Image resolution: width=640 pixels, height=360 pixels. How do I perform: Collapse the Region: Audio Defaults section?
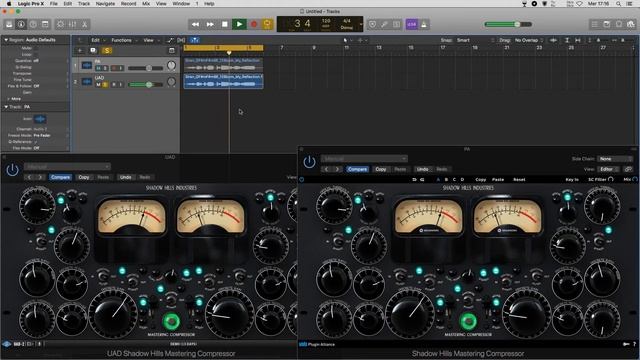(x=6, y=40)
